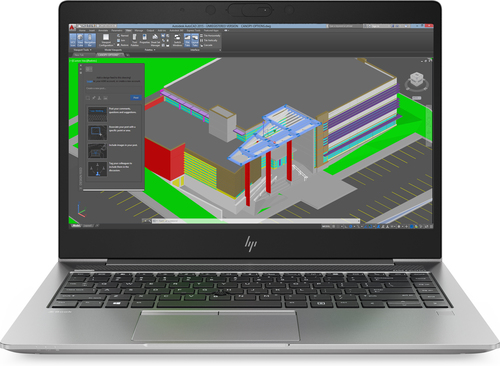This screenshot has width=500, height=366.
Task: Open workspace switching gear in status bar
Action: pyautogui.click(x=399, y=226)
